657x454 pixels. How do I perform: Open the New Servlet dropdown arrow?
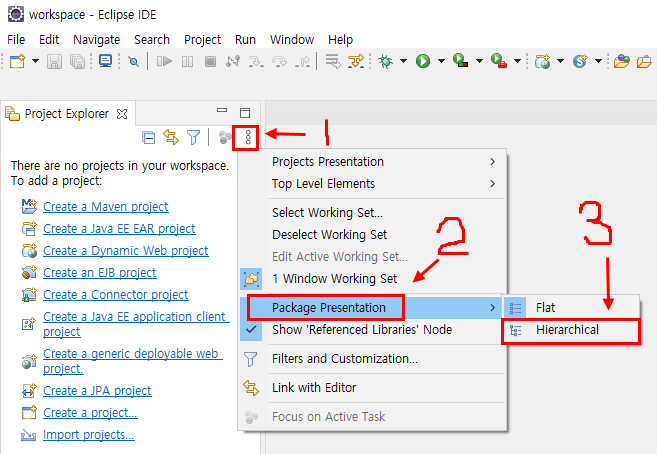tap(598, 61)
